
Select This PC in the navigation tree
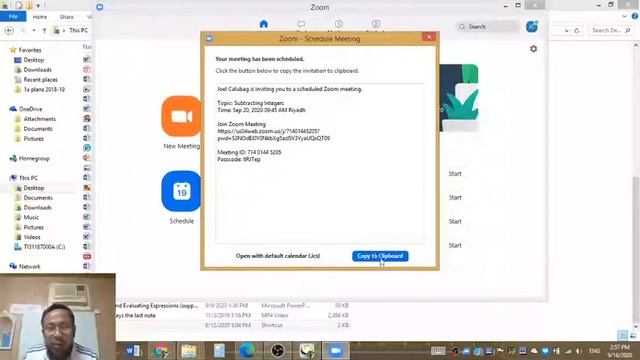click(x=28, y=178)
